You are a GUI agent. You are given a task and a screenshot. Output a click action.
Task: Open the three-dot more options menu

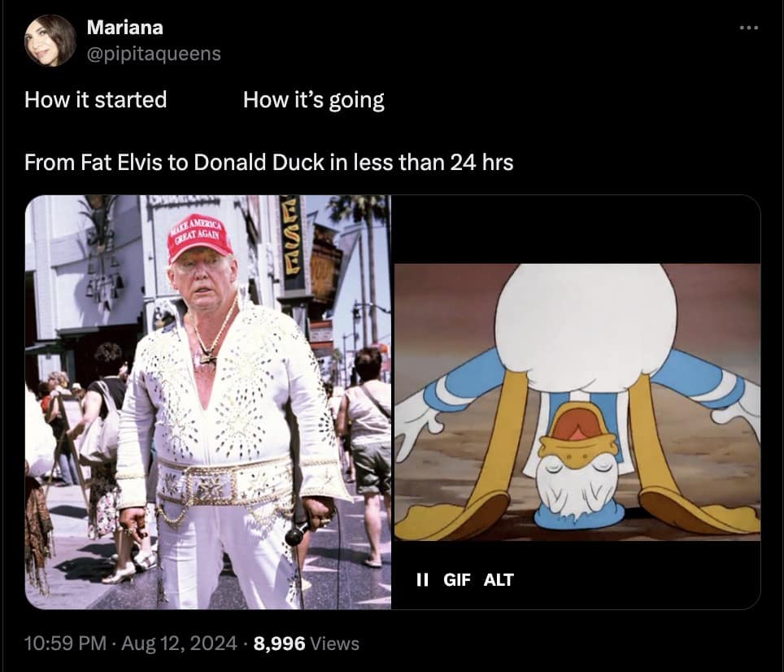point(748,28)
